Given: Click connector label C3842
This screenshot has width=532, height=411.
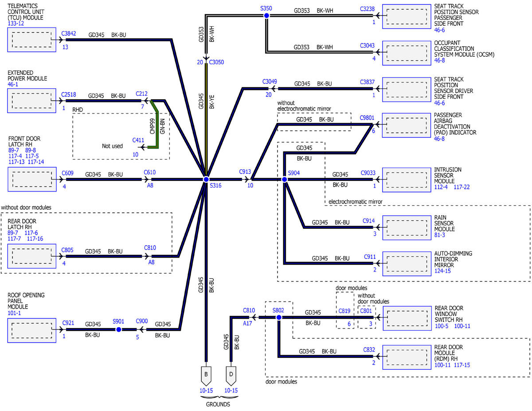Looking at the screenshot, I should click(x=70, y=33).
